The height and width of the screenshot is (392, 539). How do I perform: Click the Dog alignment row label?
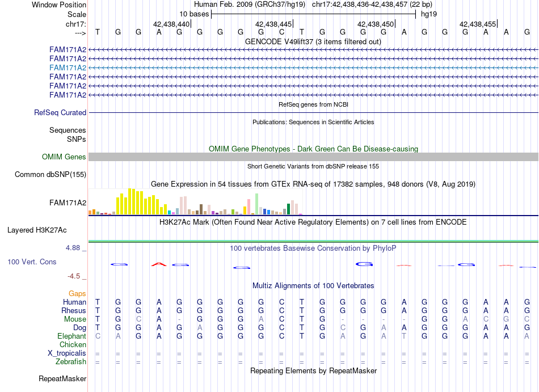(79, 328)
